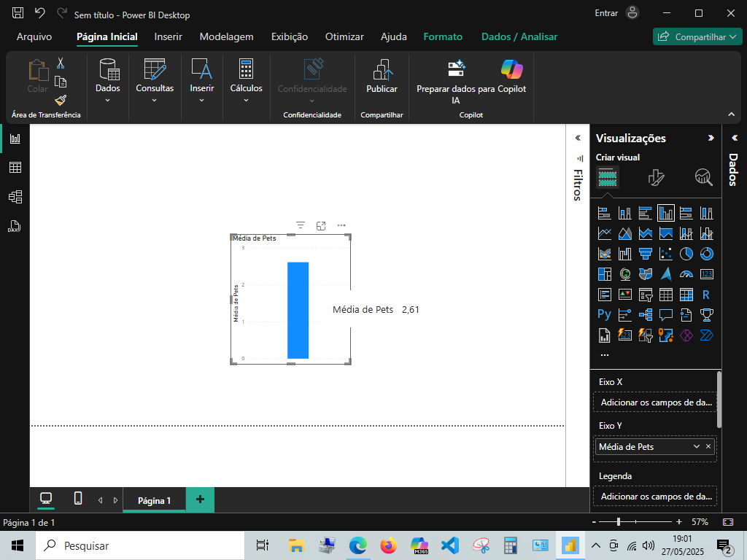Click the zoom-in plus button

tap(679, 522)
